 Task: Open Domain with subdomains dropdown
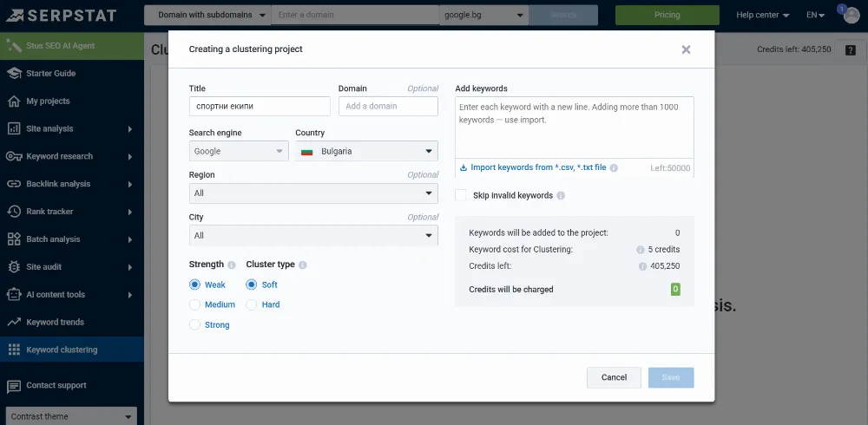click(x=207, y=15)
